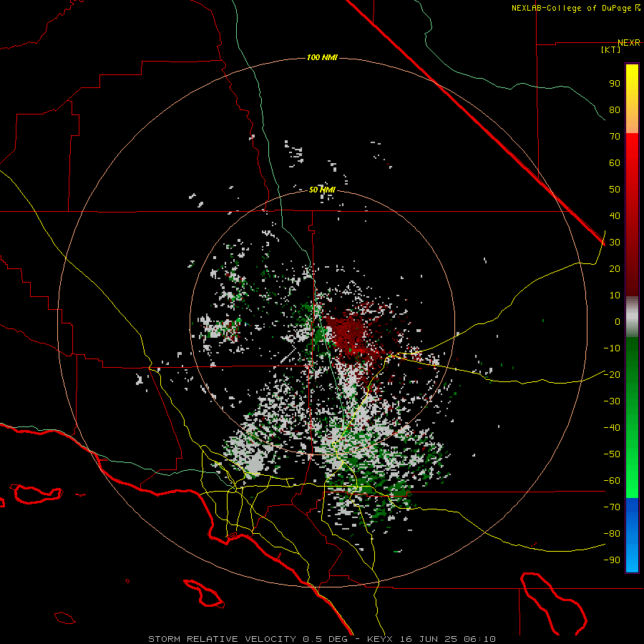Click the positive 80 legend value
The width and height of the screenshot is (644, 644).
tap(615, 109)
